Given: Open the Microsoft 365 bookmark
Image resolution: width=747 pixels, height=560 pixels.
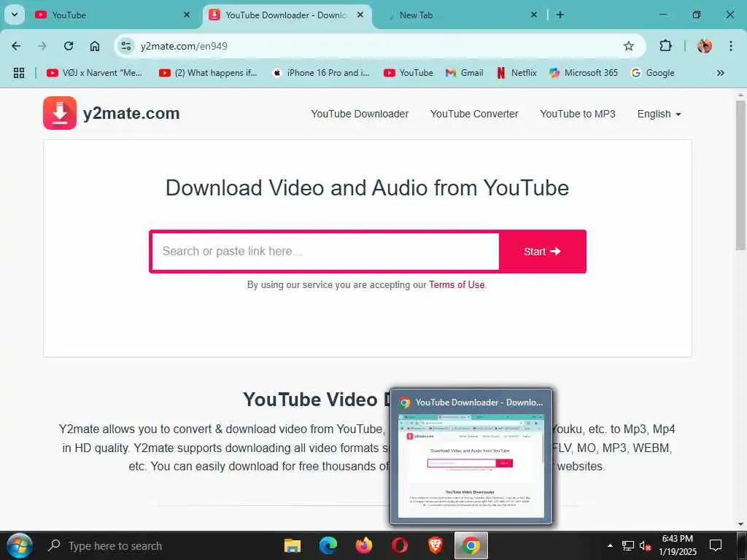Looking at the screenshot, I should [x=583, y=73].
